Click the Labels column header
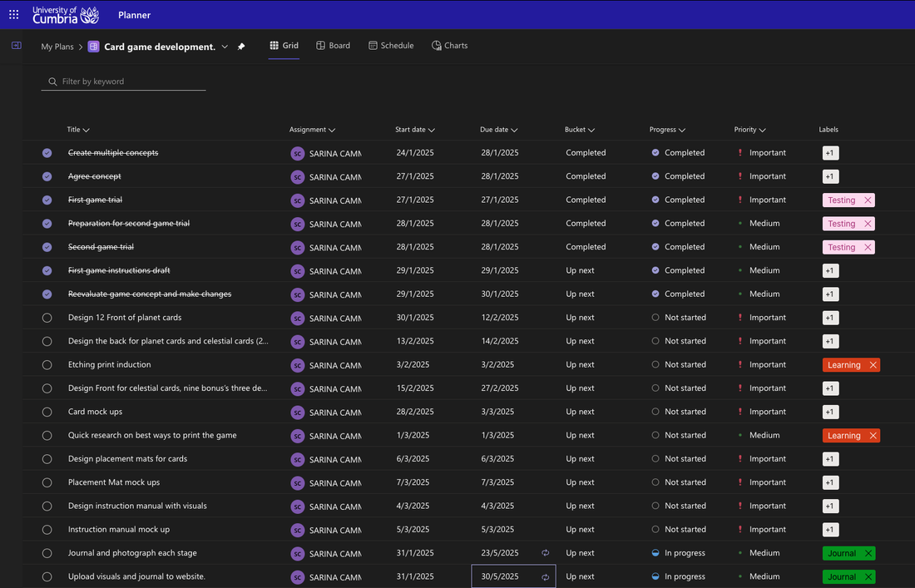 pos(828,130)
